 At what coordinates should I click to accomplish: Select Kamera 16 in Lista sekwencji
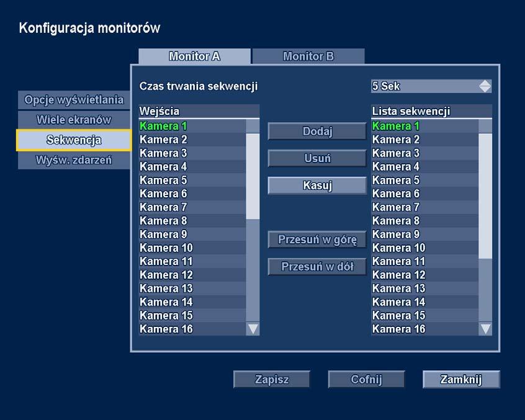pos(425,329)
